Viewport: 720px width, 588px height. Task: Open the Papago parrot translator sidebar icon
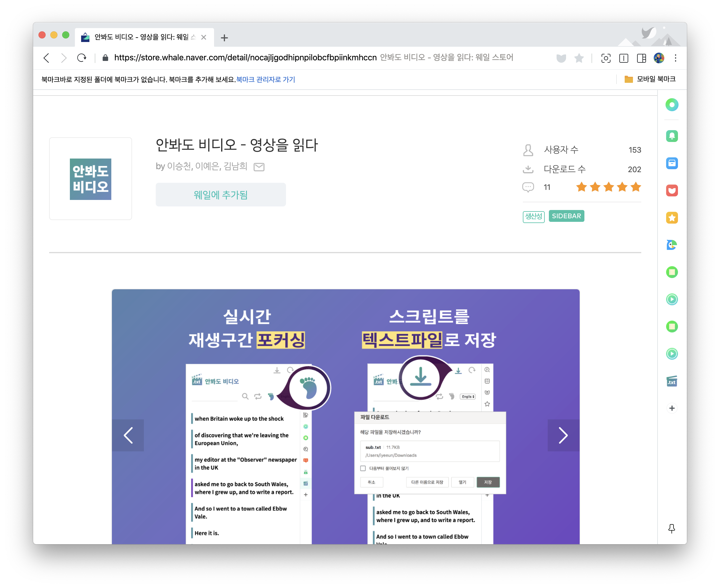(x=671, y=245)
